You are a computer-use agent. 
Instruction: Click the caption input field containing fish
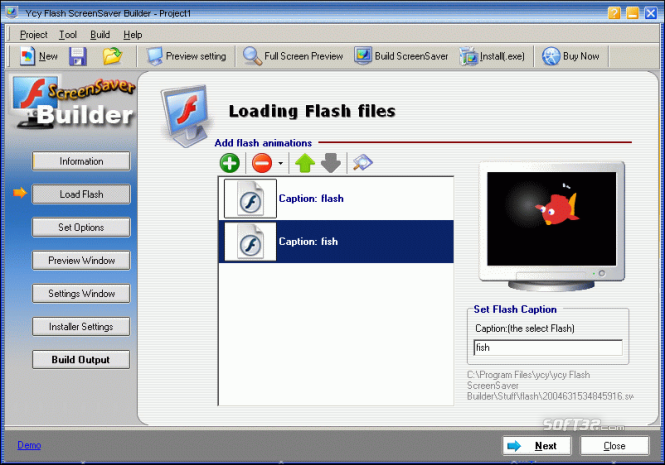(548, 348)
